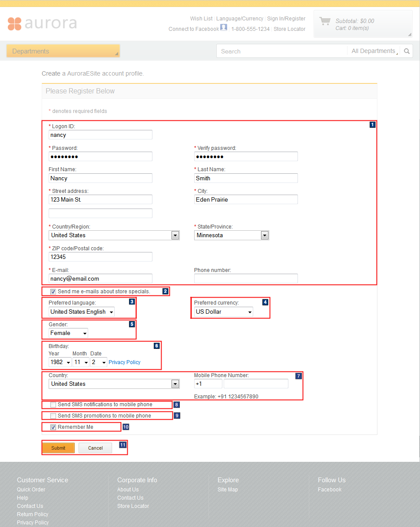This screenshot has height=527, width=420.
Task: Toggle the Remember Me checkbox
Action: [53, 427]
